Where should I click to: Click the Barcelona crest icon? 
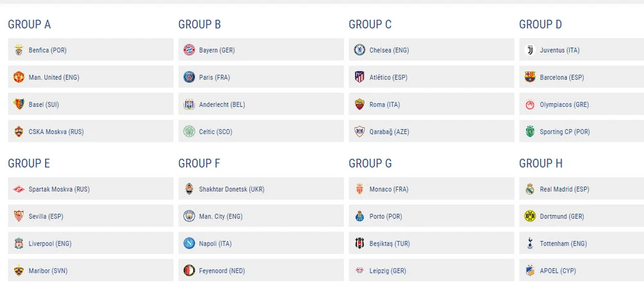tap(529, 77)
